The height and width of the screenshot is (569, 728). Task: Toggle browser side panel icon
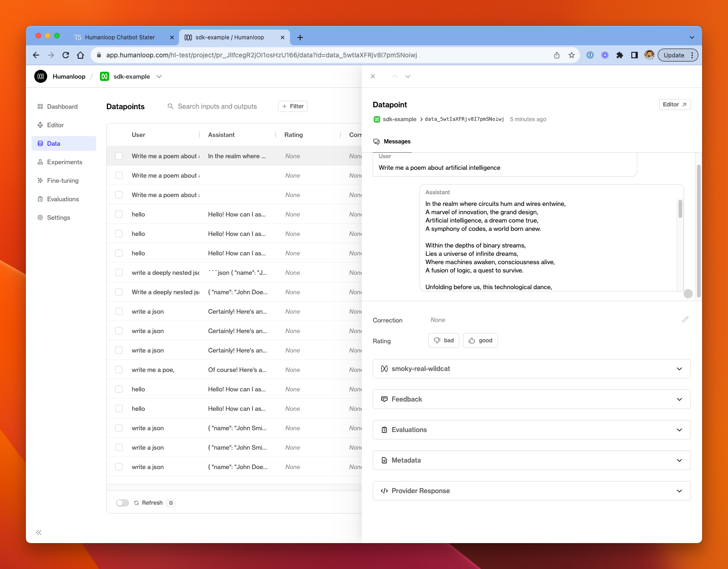point(635,55)
